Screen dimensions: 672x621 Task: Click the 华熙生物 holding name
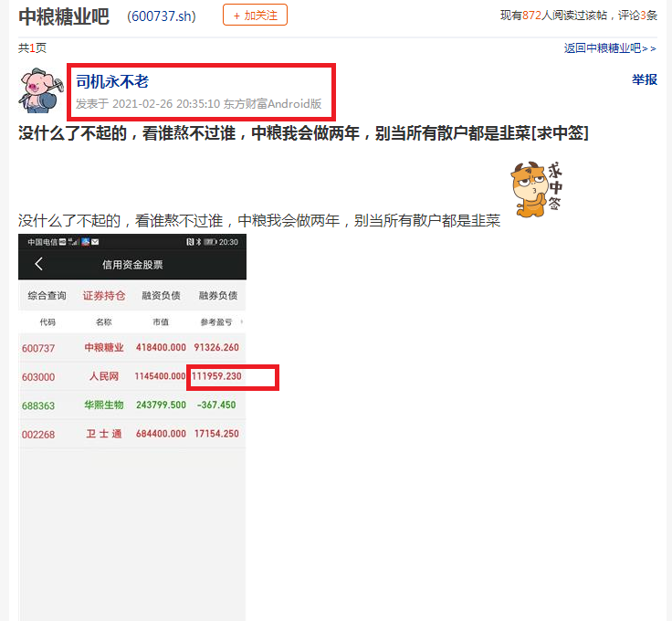(x=104, y=405)
